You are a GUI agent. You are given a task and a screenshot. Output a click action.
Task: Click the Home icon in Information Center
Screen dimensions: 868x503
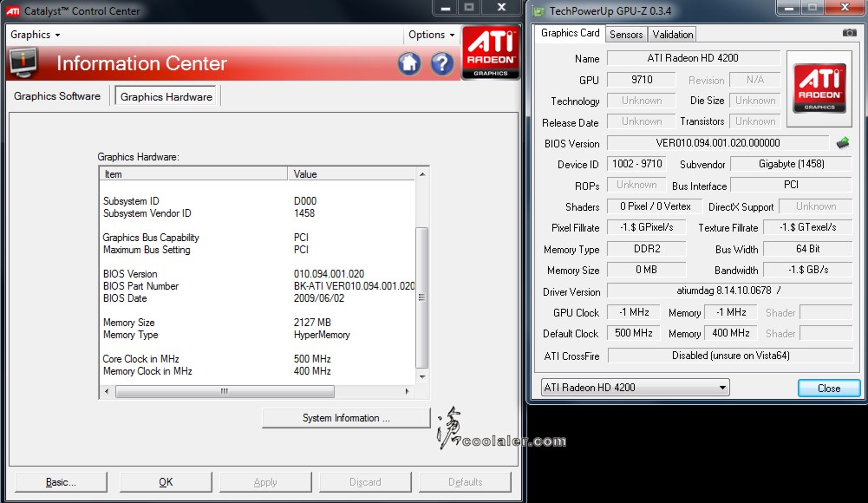coord(409,63)
